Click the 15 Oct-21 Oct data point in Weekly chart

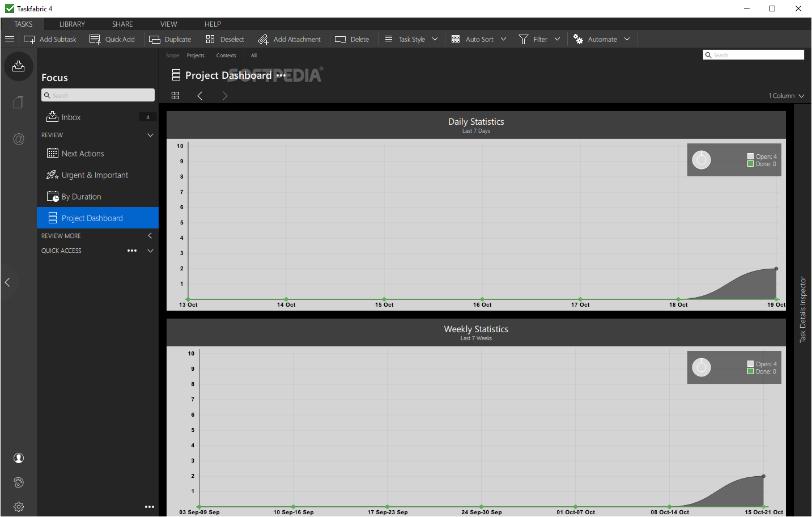763,476
